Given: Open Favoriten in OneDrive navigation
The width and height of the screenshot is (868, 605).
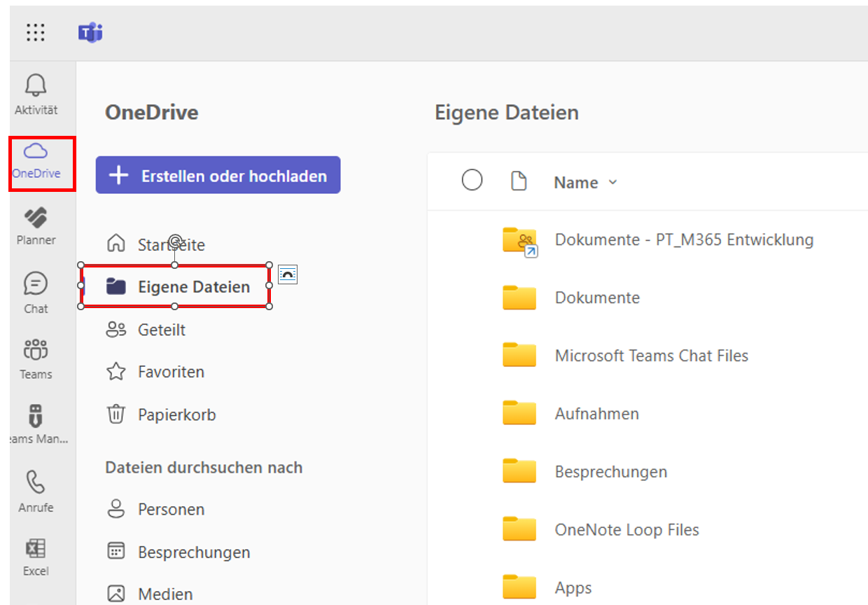Looking at the screenshot, I should pyautogui.click(x=155, y=371).
